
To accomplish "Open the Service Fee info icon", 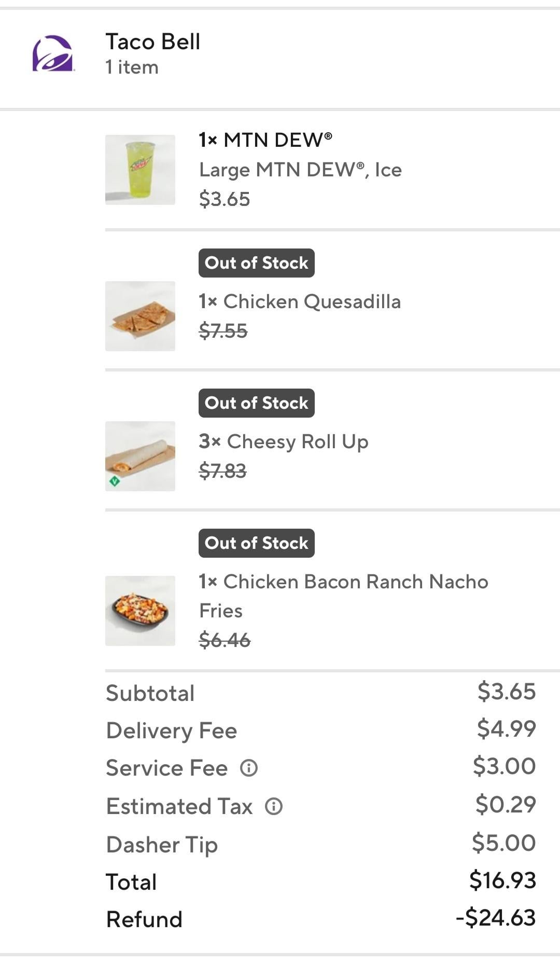I will 249,768.
